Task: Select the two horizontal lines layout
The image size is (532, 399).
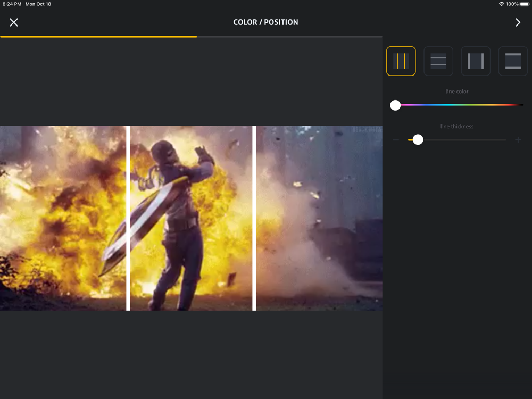Action: click(438, 61)
